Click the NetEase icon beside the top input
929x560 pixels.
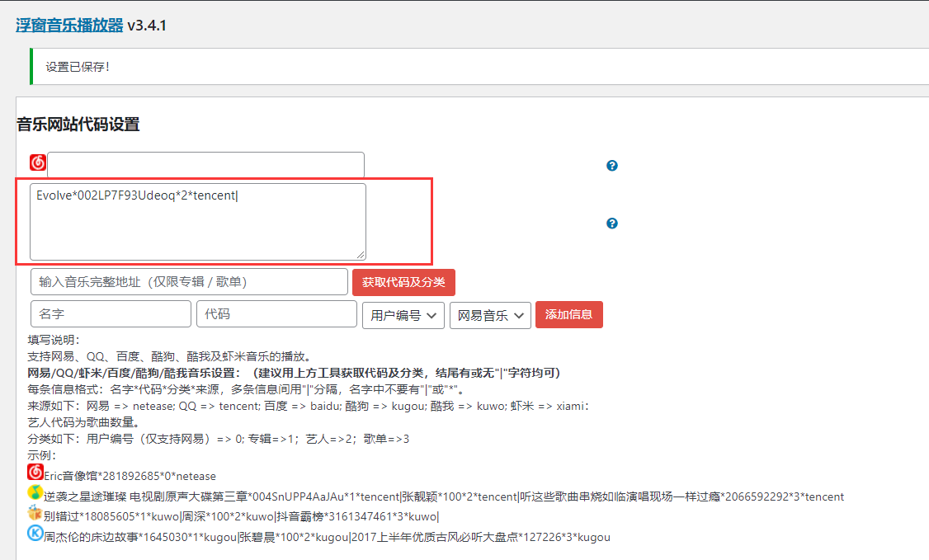[38, 162]
